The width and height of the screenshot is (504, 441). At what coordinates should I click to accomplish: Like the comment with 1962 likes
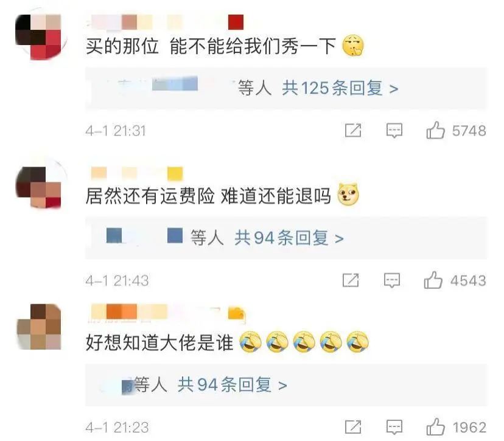click(436, 426)
